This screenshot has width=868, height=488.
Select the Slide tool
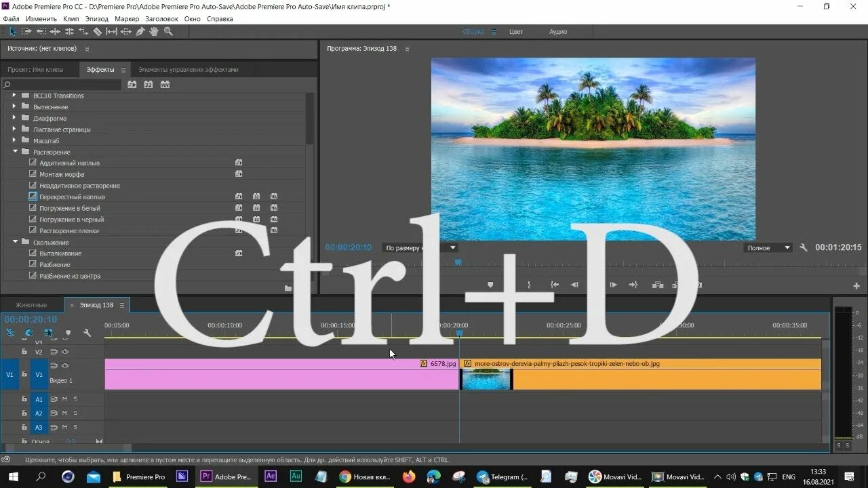[x=126, y=31]
